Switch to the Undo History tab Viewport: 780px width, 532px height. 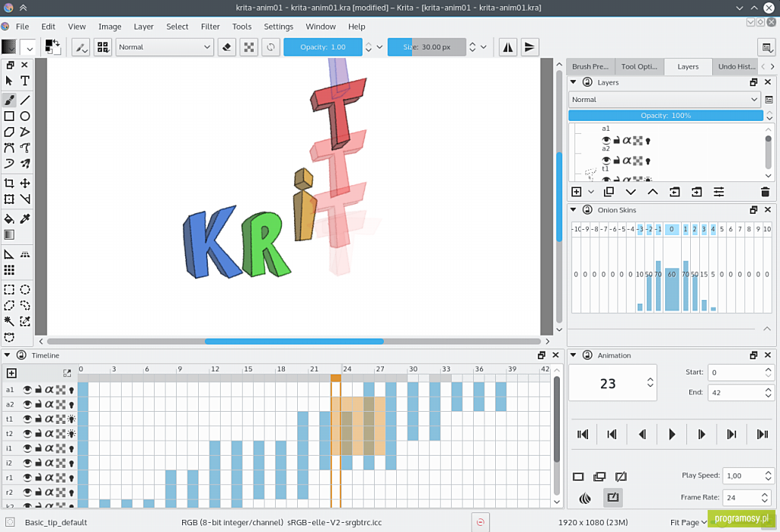(x=737, y=67)
